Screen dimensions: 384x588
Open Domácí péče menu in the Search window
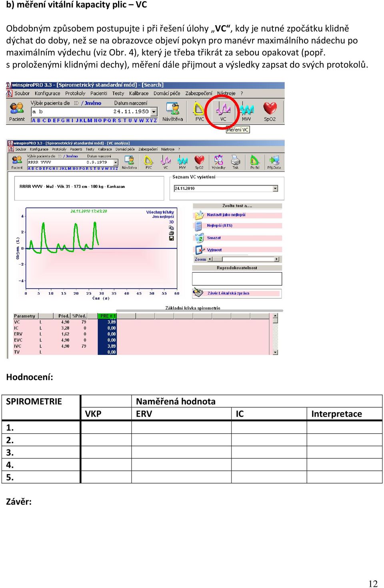coord(167,94)
